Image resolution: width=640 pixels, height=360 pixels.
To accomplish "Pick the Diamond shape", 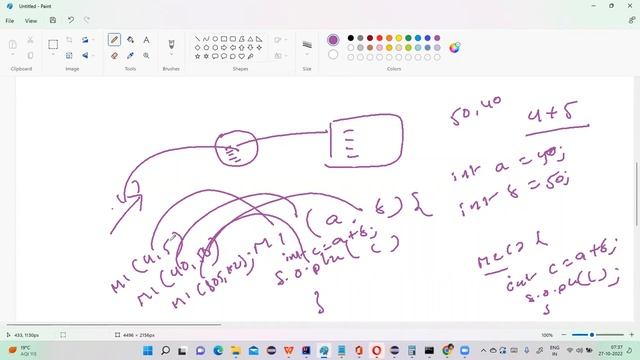I will point(198,47).
